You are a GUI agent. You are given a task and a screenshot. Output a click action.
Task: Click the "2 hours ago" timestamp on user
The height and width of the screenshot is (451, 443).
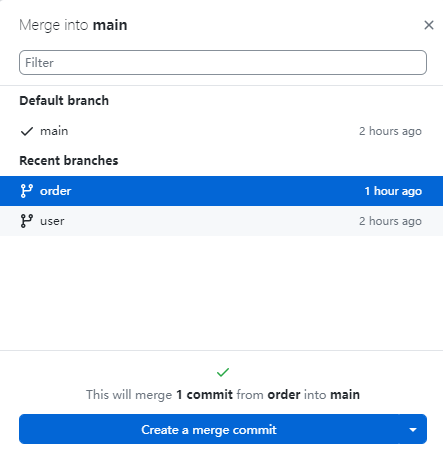coord(390,221)
